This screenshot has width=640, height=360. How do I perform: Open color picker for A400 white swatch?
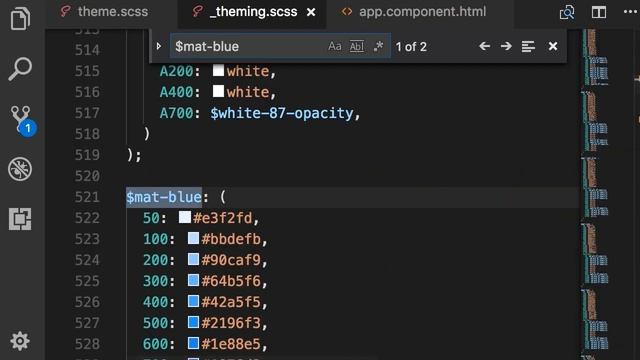(x=218, y=91)
